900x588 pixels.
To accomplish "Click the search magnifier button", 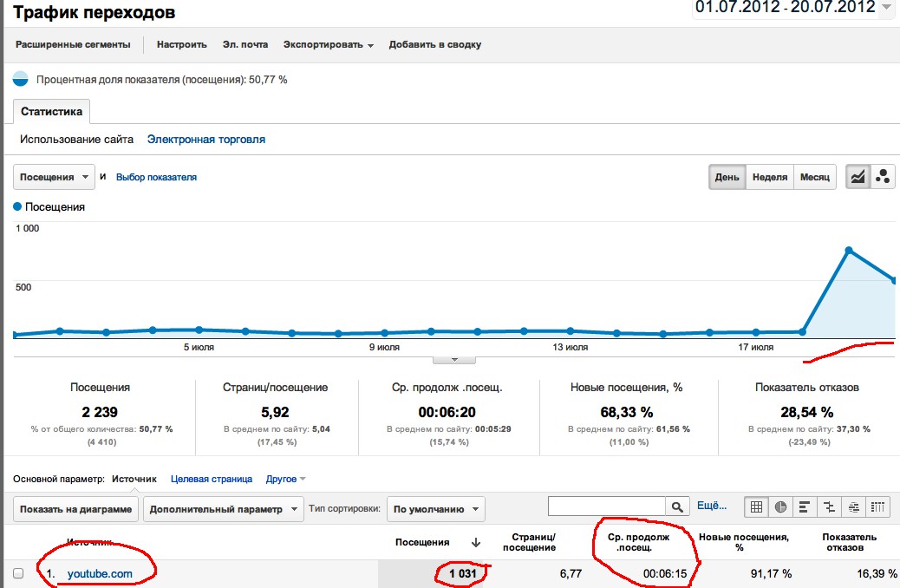I will 677,507.
